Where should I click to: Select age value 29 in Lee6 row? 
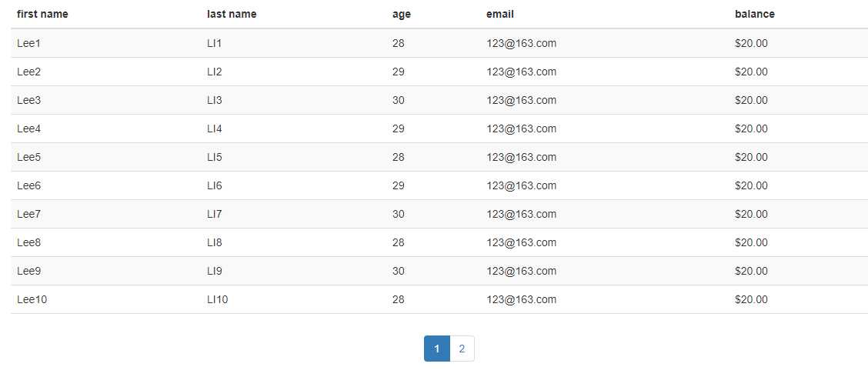pyautogui.click(x=398, y=185)
